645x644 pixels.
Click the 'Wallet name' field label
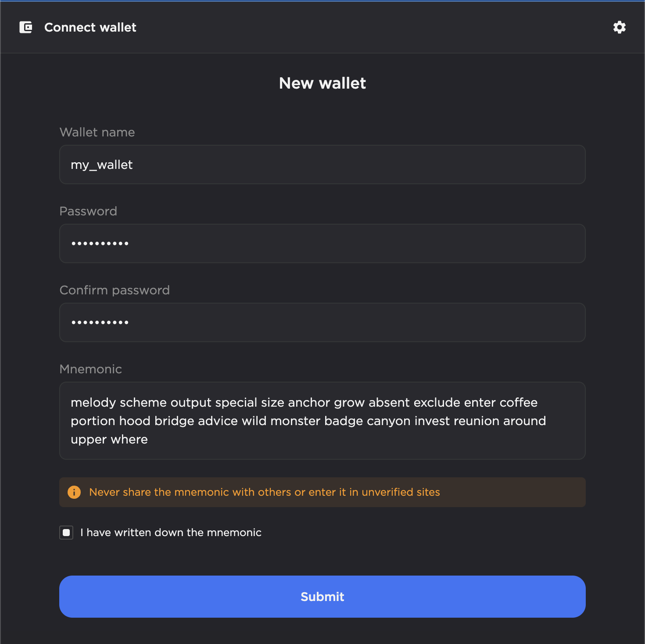pos(97,132)
